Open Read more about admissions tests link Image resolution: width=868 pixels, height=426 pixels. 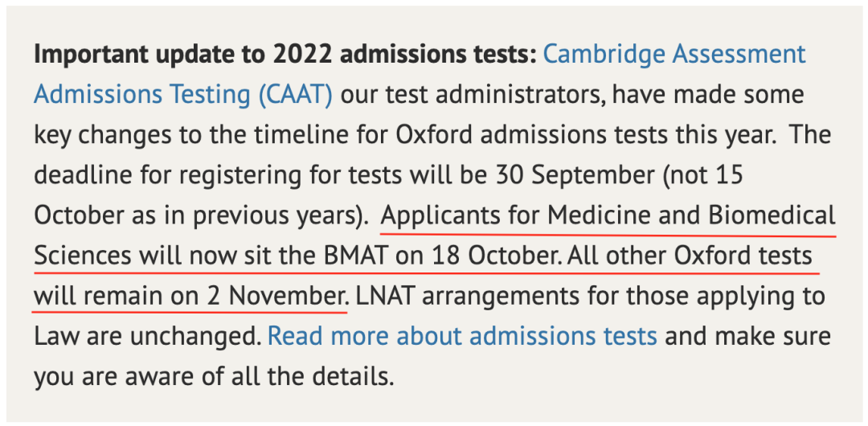(x=462, y=336)
